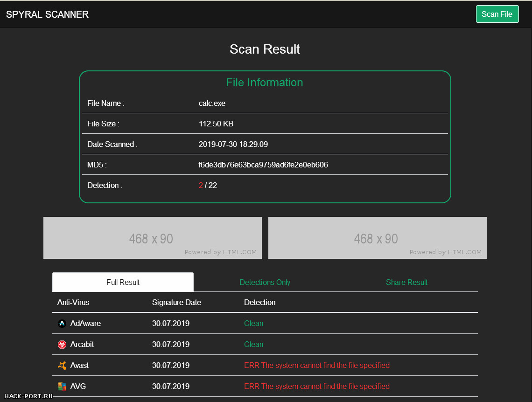Click the Clean result for AdAware
Screen dimensions: 532x402
(253, 323)
